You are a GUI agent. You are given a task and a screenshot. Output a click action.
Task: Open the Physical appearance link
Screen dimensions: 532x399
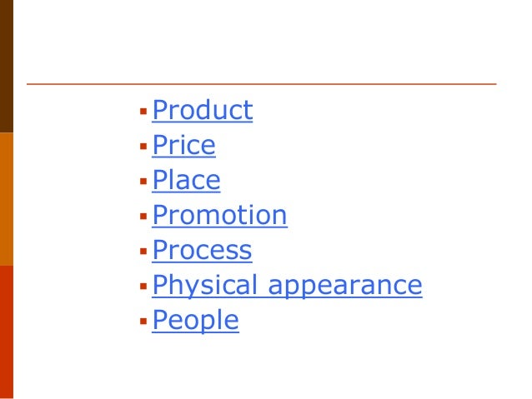click(287, 286)
